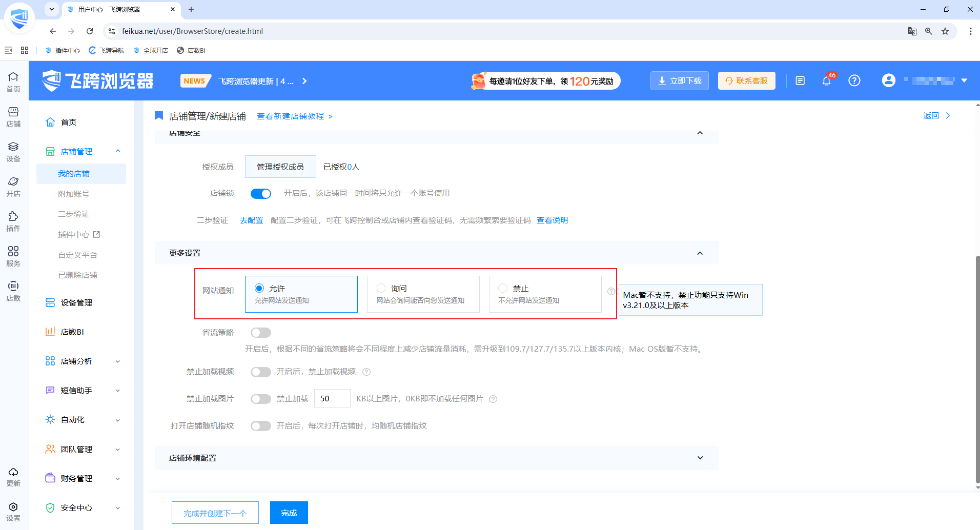The image size is (980, 530).
Task: Turn off the 店铺锁 switch
Action: (261, 194)
